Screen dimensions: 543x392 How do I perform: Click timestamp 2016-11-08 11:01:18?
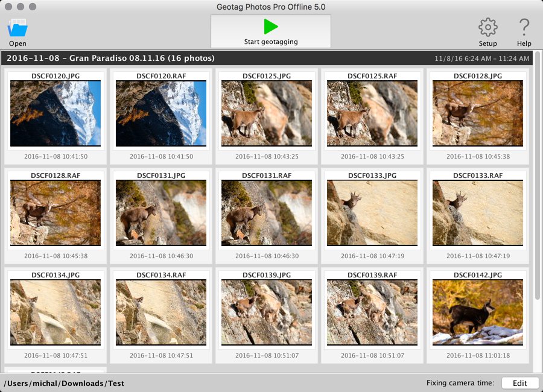pos(478,355)
